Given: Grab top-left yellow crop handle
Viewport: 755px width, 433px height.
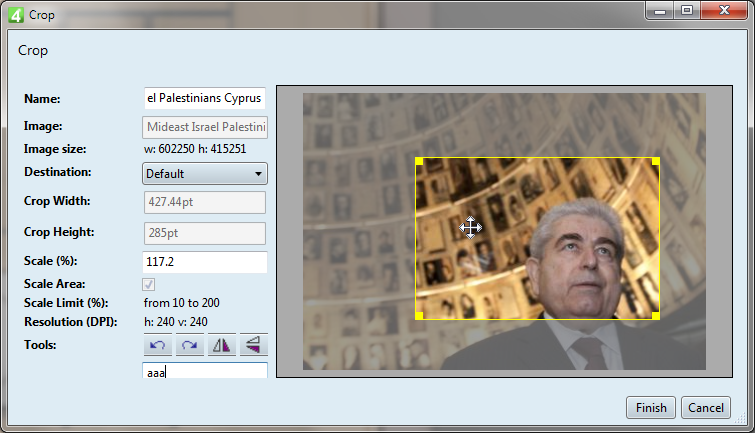Looking at the screenshot, I should 419,161.
